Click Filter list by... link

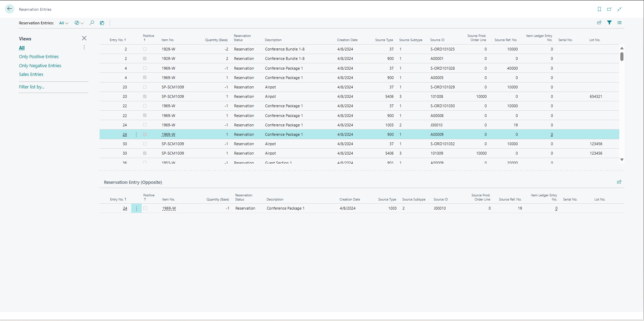(x=32, y=87)
